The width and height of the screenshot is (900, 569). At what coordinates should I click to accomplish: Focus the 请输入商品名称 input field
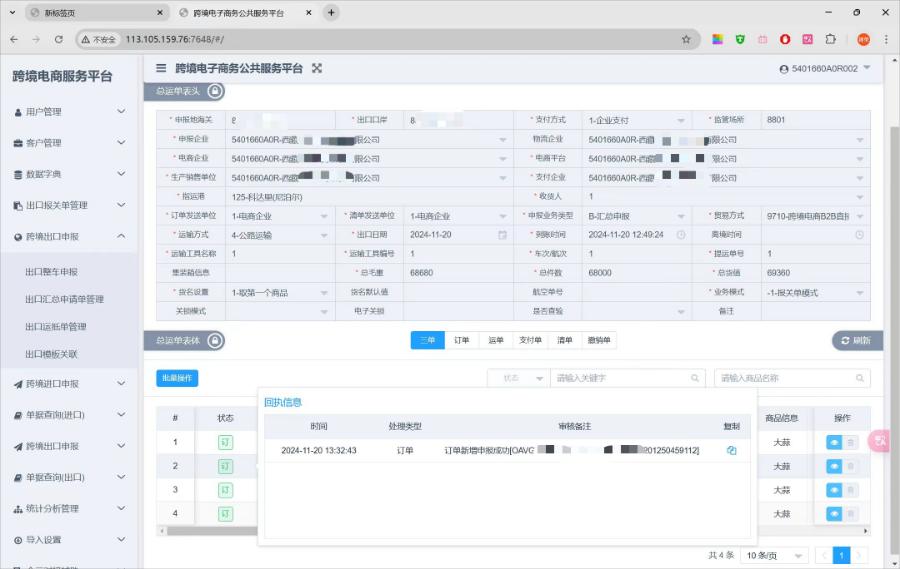(792, 378)
